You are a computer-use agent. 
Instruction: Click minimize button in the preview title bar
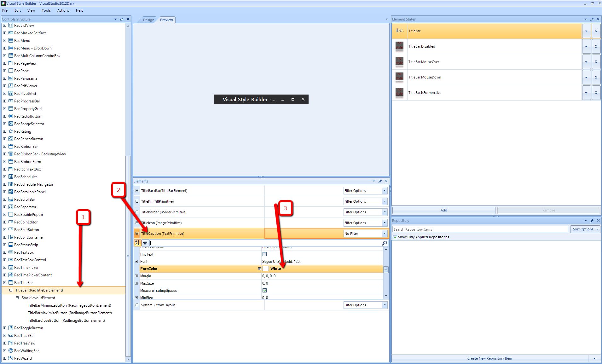coord(283,100)
